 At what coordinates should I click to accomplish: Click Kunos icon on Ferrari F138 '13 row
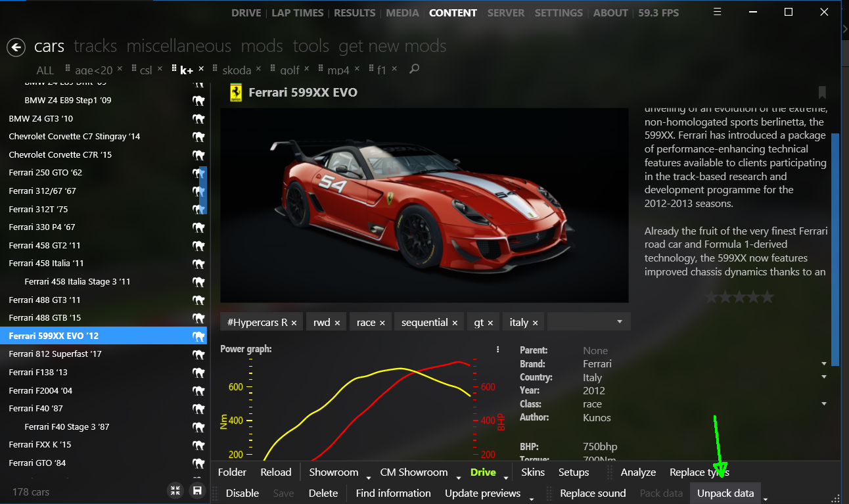coord(198,373)
